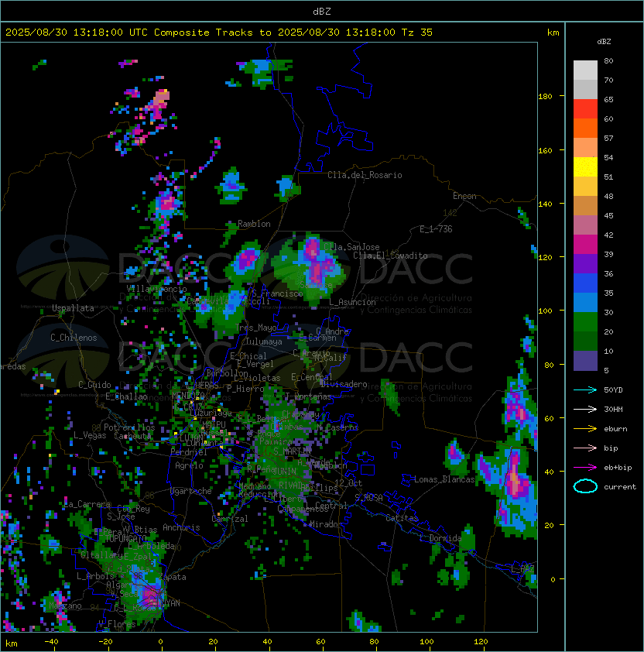The image size is (644, 652).
Task: Click the 'Manzano' place label
Action: coord(65,606)
